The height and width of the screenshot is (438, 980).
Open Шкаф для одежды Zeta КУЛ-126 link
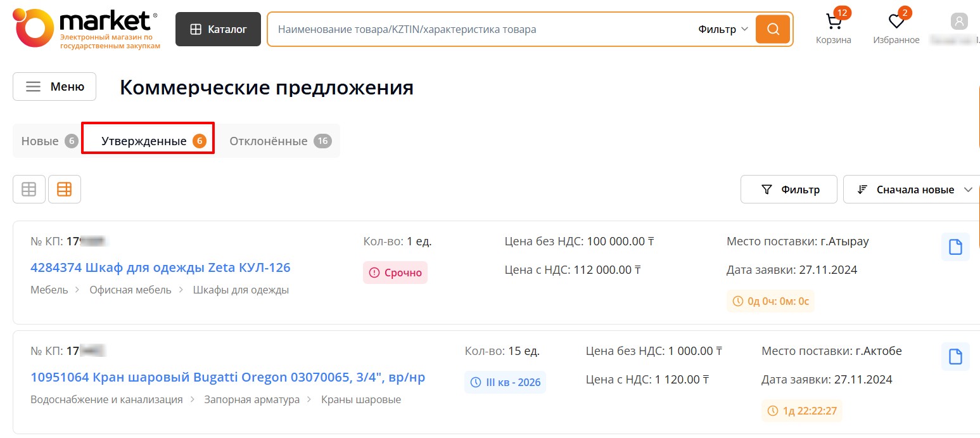tap(160, 267)
